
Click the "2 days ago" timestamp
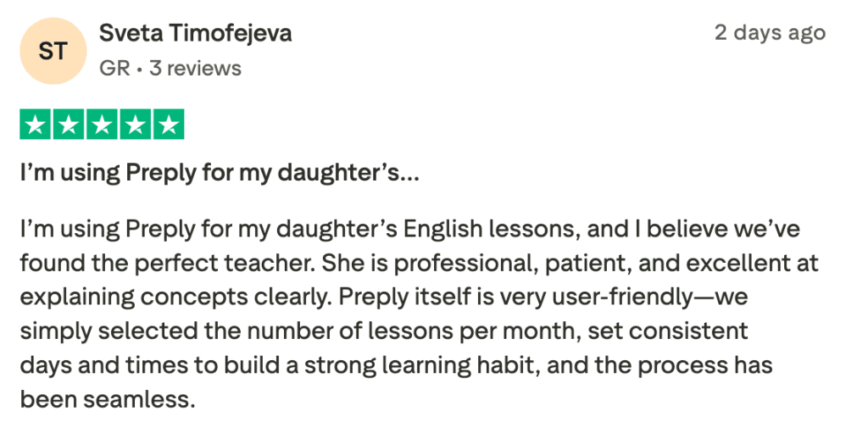click(x=769, y=33)
